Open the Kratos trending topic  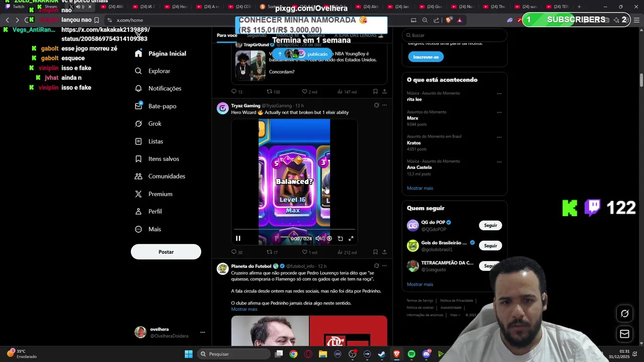[414, 143]
